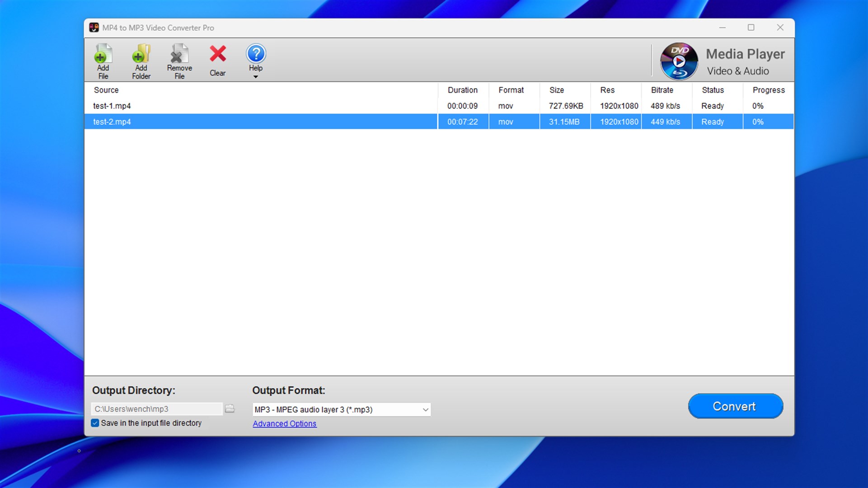
Task: Click Media Player Video & Audio text
Action: 745,61
